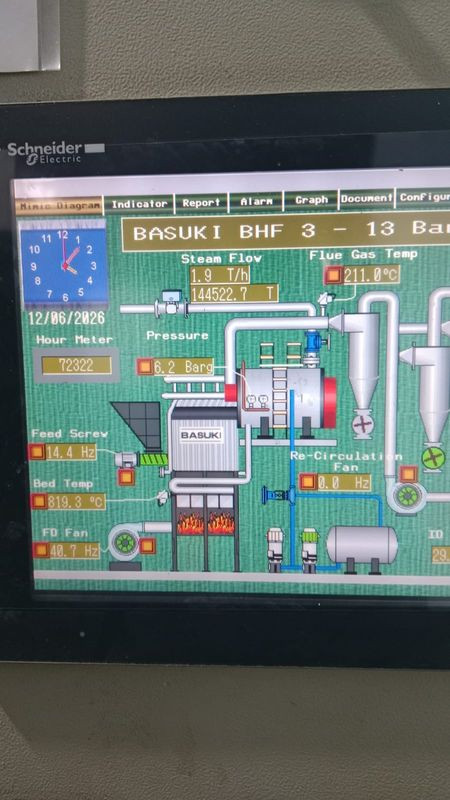Click the Flue Gas Temp label

(363, 255)
